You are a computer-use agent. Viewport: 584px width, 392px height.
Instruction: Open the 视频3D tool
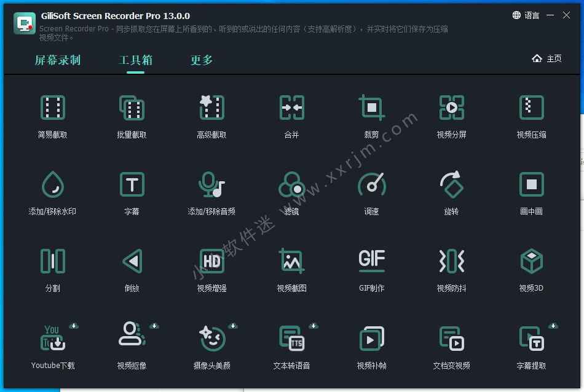click(x=532, y=270)
